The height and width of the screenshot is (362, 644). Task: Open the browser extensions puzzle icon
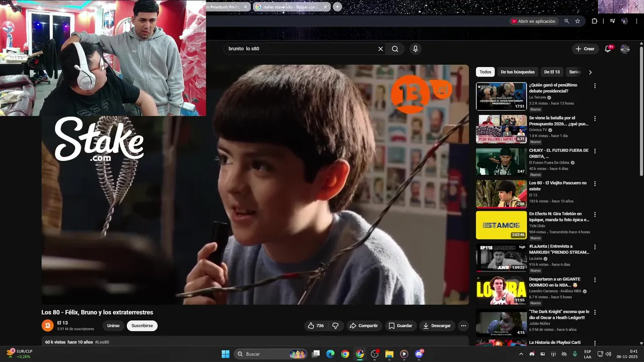coord(595,21)
